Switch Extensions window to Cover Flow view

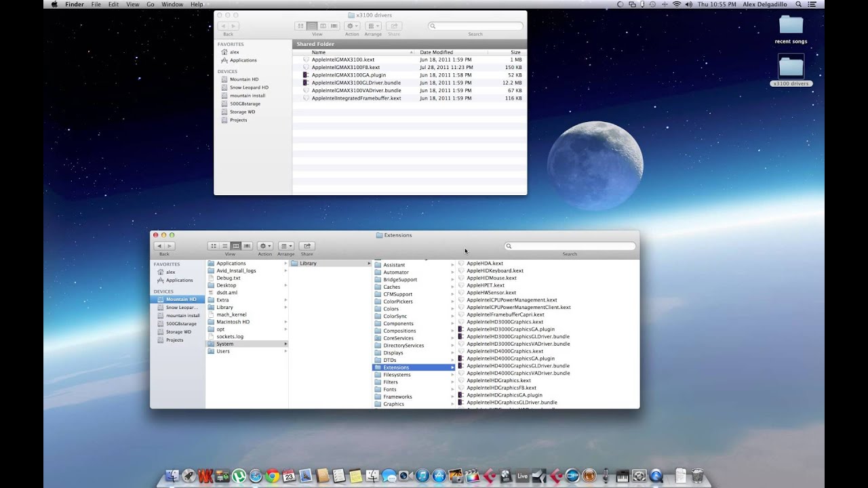[247, 246]
